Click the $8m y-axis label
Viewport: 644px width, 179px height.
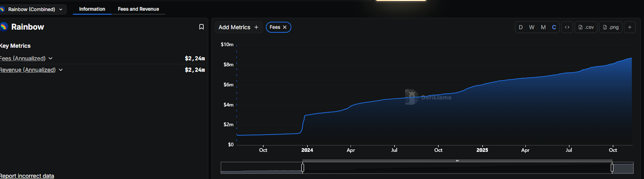coord(229,64)
